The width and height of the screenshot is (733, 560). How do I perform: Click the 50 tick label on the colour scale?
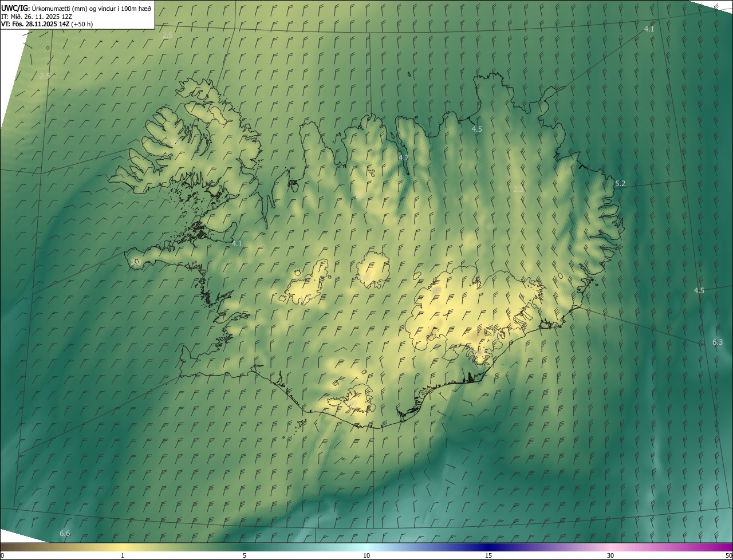click(x=728, y=555)
